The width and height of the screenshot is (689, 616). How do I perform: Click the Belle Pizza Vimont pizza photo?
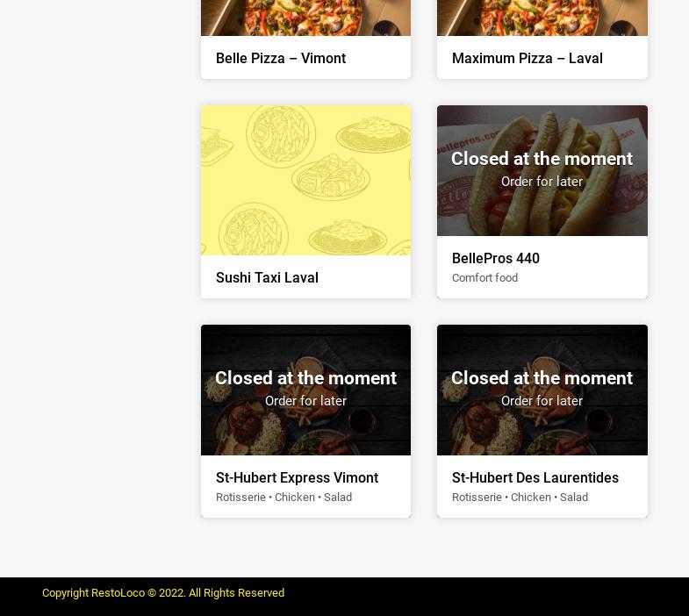pyautogui.click(x=305, y=18)
